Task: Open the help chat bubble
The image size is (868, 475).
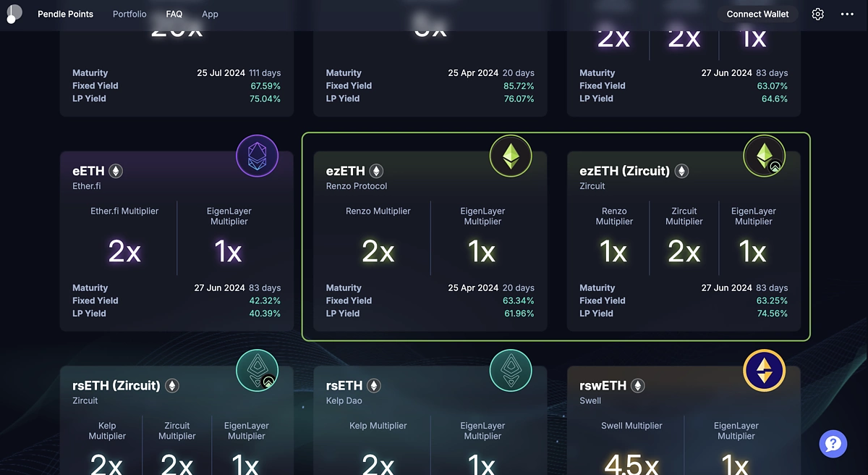Action: pos(833,443)
